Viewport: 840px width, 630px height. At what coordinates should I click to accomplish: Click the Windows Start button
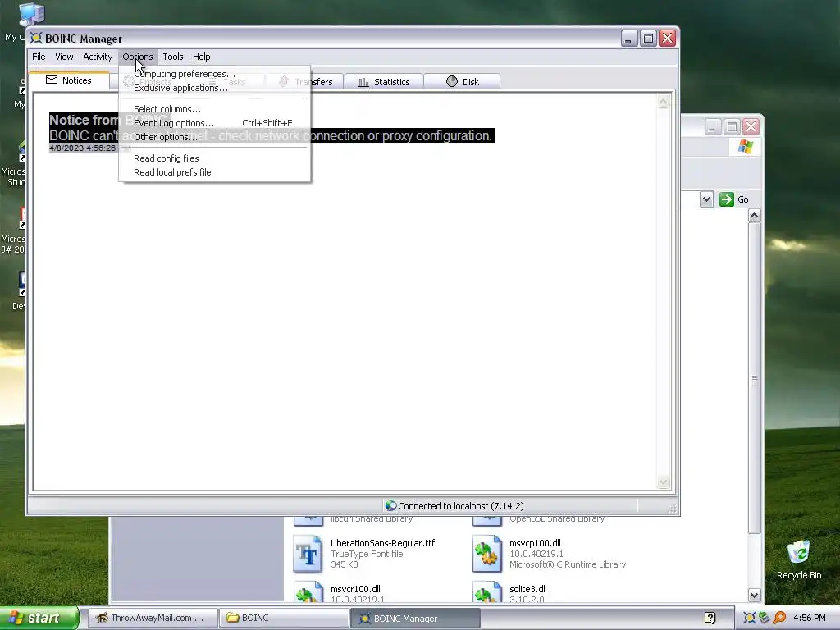pyautogui.click(x=39, y=618)
